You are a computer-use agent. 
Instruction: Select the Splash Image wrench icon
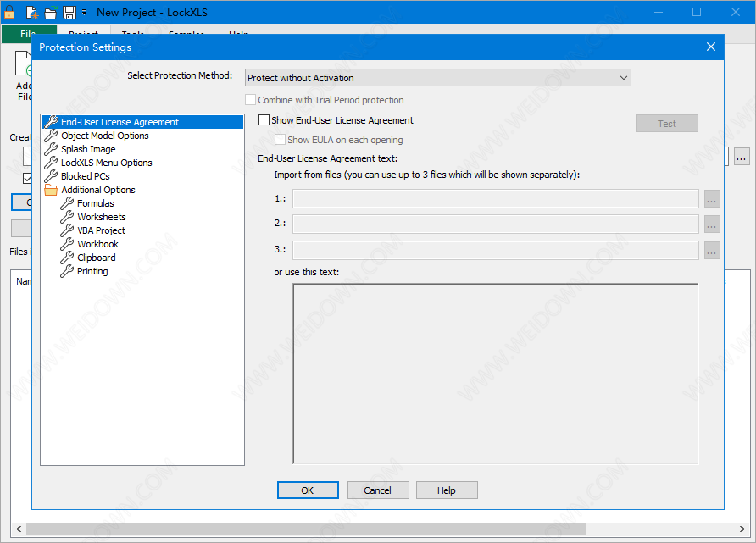[x=51, y=149]
